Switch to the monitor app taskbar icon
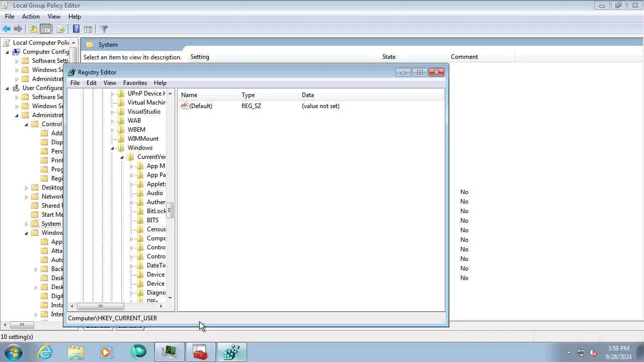Image resolution: width=644 pixels, height=362 pixels. [x=169, y=352]
